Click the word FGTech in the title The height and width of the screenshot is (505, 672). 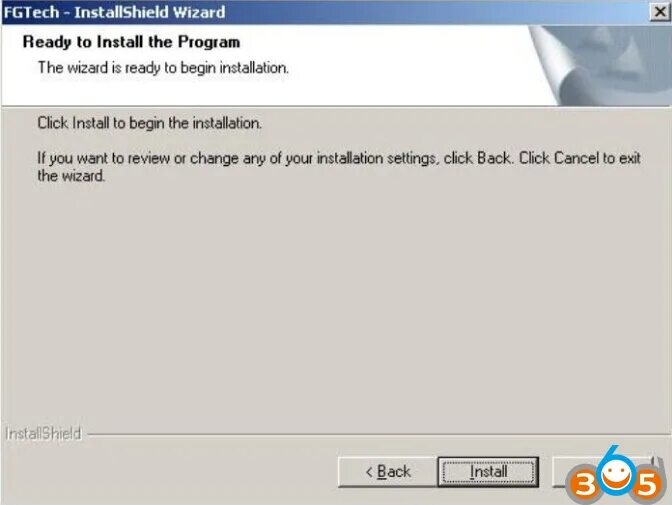point(31,12)
